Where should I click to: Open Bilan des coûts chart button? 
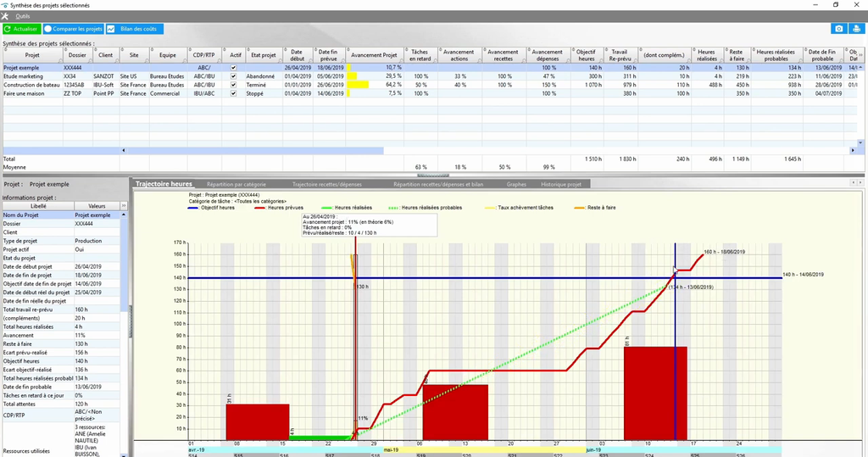click(135, 29)
